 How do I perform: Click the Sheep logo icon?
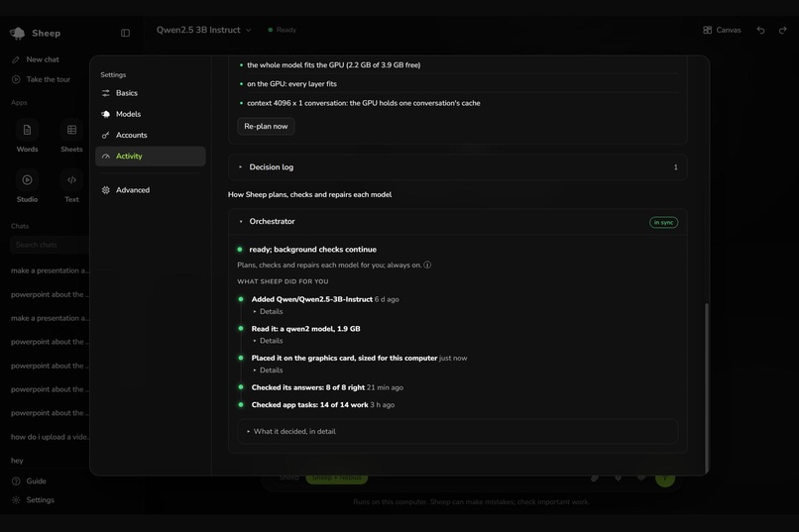[x=17, y=33]
